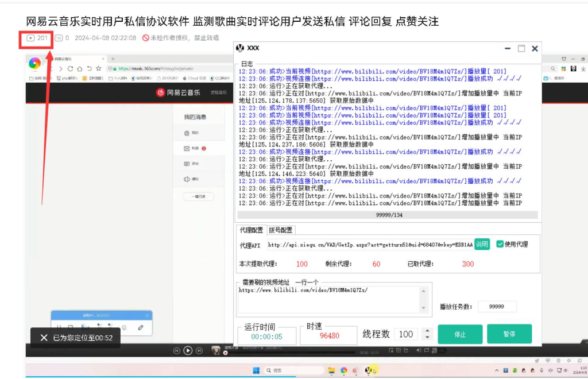The height and width of the screenshot is (379, 588).
Task: Decrease thread count with the down stepper
Action: 427,338
